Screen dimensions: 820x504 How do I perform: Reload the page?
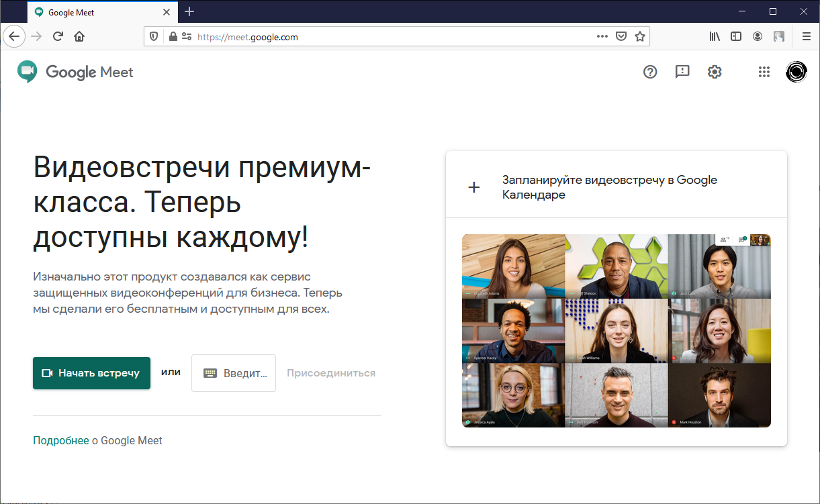click(x=58, y=36)
